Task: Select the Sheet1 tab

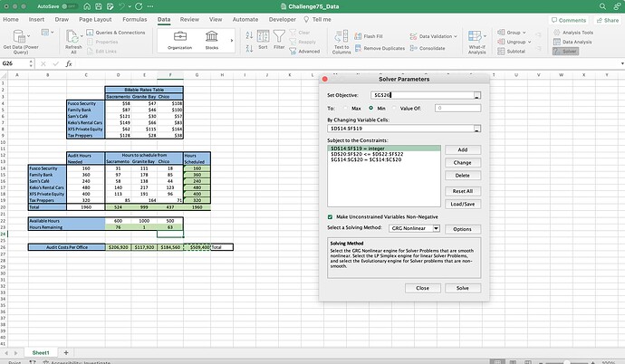Action: pyautogui.click(x=41, y=353)
